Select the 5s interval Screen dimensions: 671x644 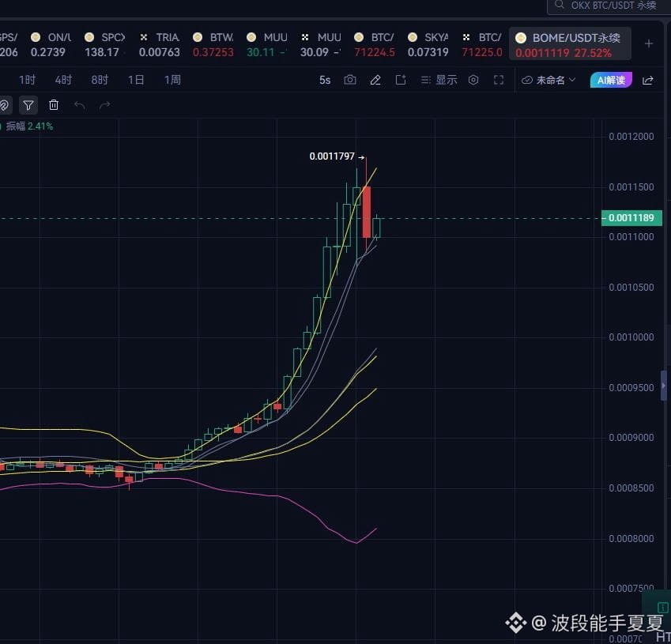pos(325,80)
